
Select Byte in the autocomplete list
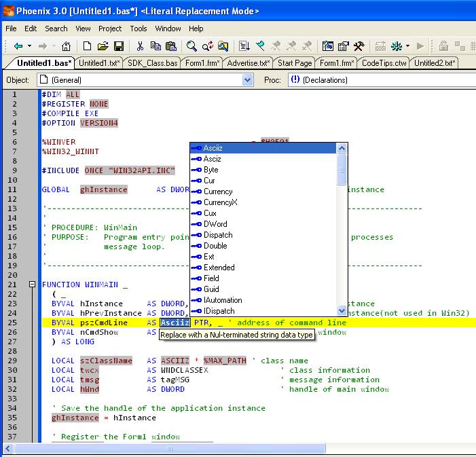263,170
